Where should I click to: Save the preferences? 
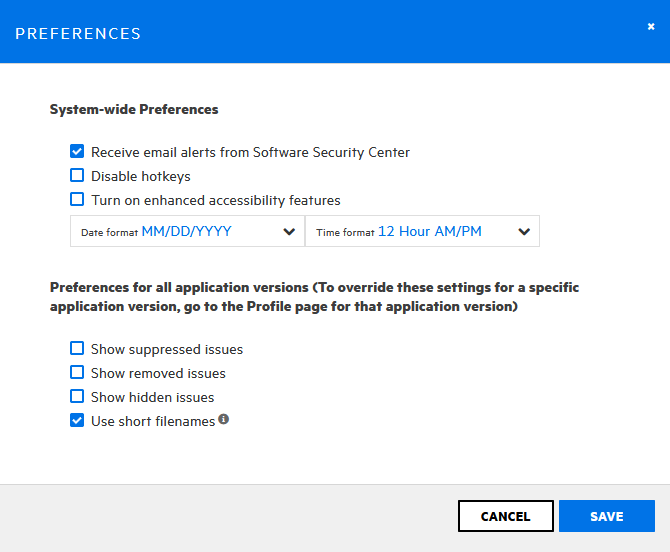click(x=606, y=516)
